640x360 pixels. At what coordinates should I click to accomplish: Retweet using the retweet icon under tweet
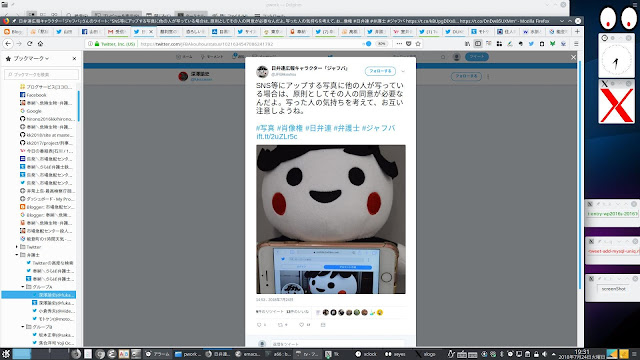point(280,325)
